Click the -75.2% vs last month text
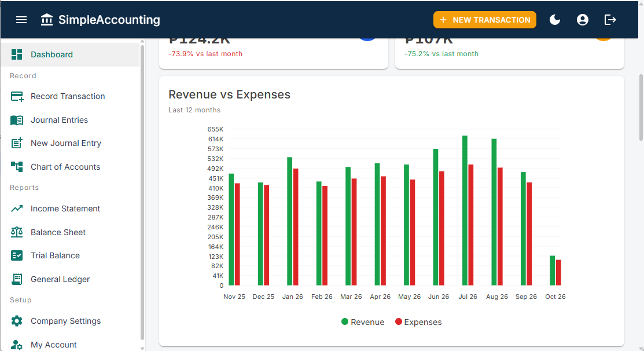 coord(441,54)
